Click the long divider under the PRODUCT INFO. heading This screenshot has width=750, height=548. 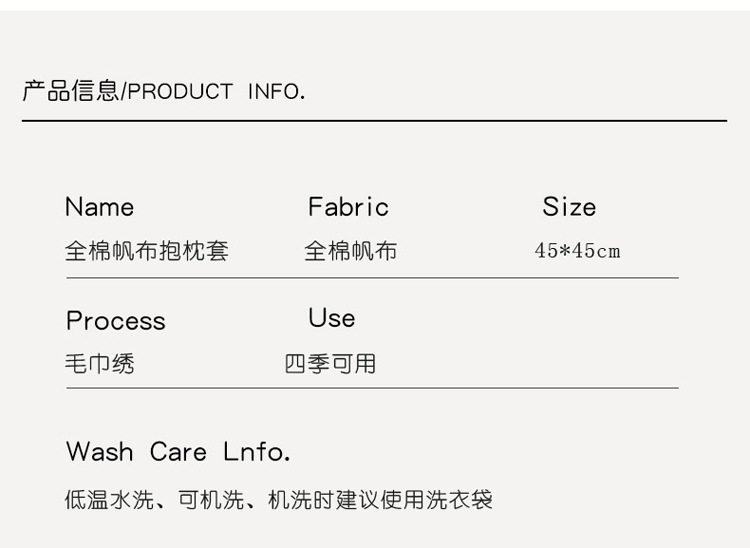tap(374, 121)
